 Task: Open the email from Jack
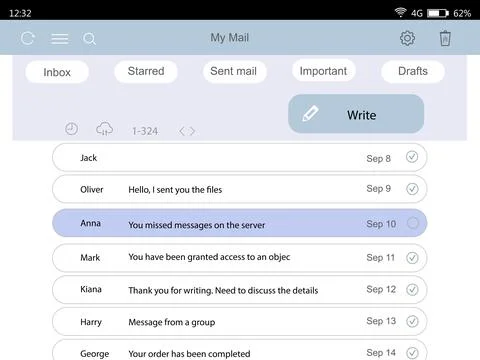coord(239,157)
